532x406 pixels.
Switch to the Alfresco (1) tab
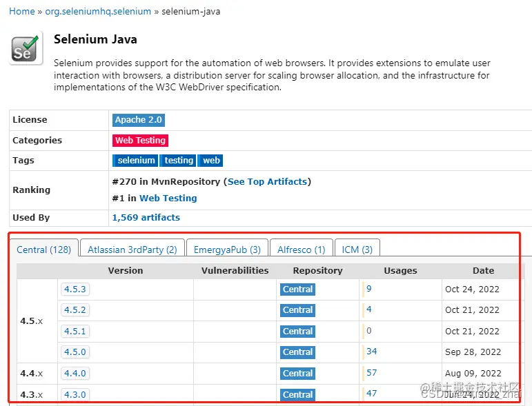[302, 250]
